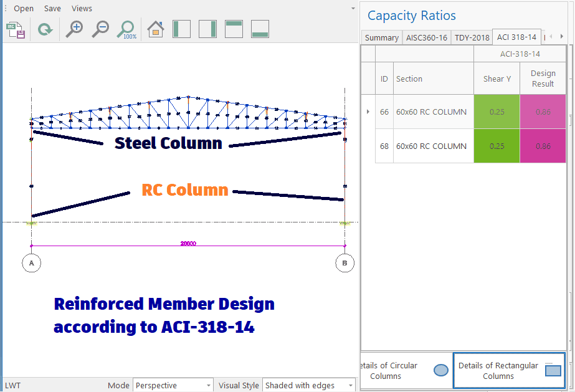Dock the panel to the right
The image size is (575, 392).
[x=207, y=29]
